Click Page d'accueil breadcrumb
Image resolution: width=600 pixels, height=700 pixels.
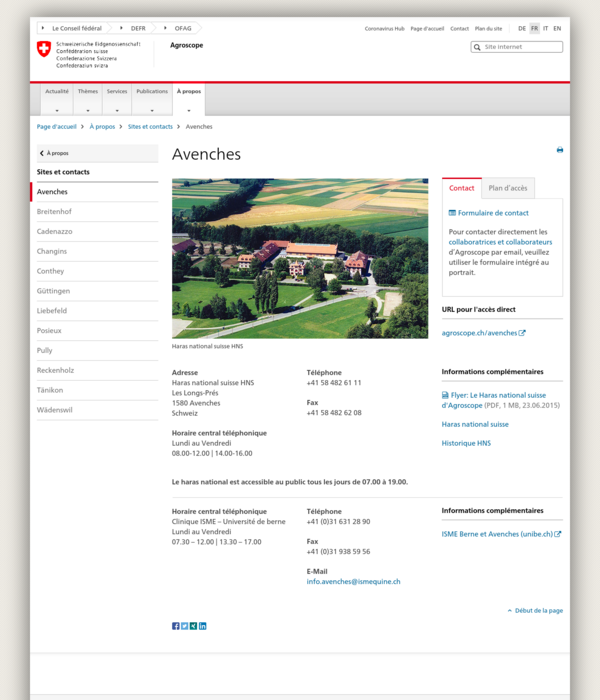coord(57,127)
